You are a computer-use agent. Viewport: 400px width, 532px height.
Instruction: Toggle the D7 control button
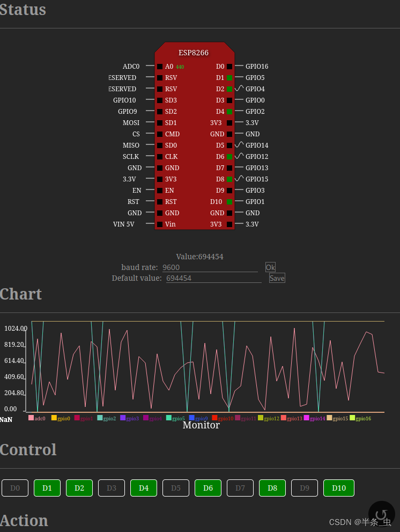click(240, 488)
